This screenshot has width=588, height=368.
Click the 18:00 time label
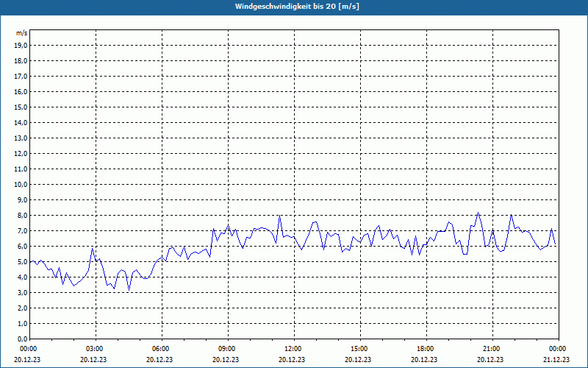[x=426, y=349]
